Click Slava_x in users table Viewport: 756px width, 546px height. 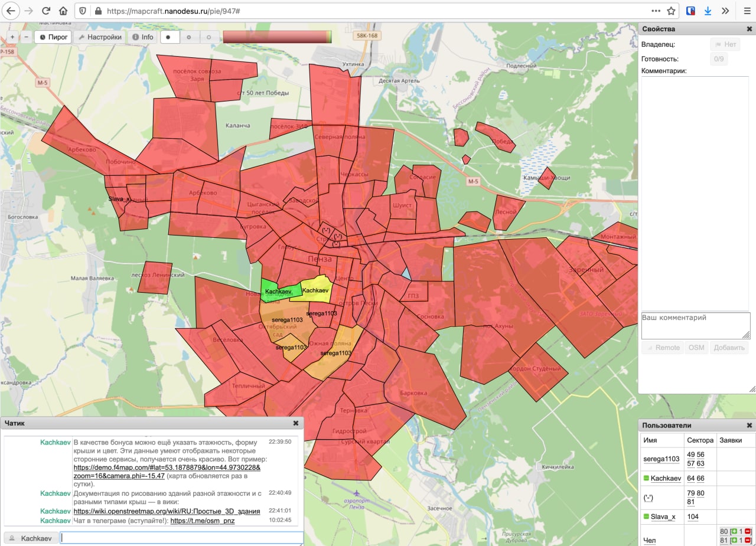663,516
